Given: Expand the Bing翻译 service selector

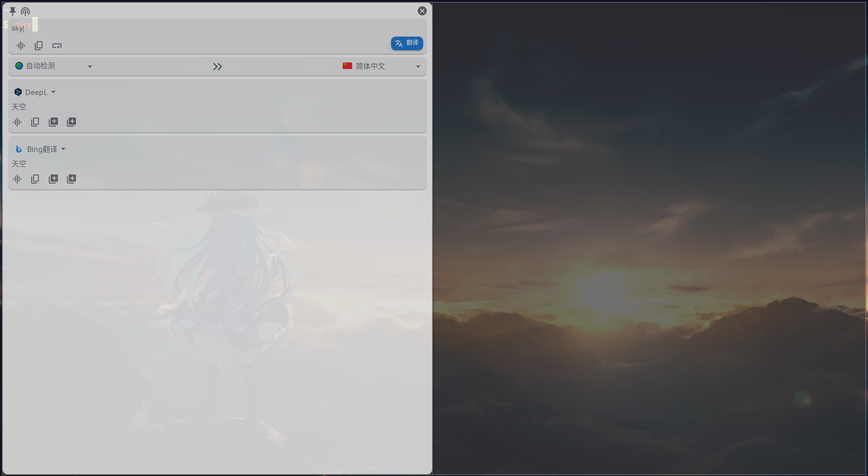Looking at the screenshot, I should [63, 149].
